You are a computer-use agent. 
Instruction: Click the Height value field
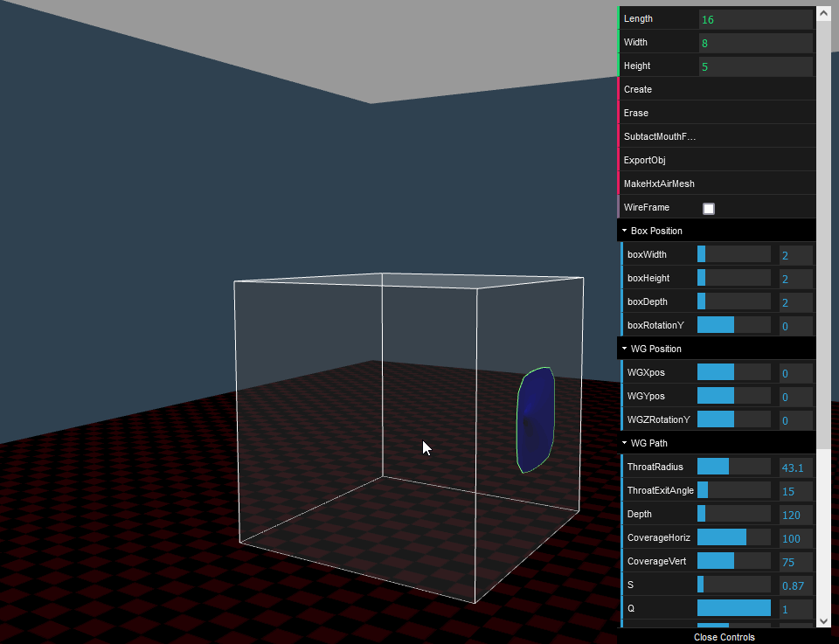(755, 66)
